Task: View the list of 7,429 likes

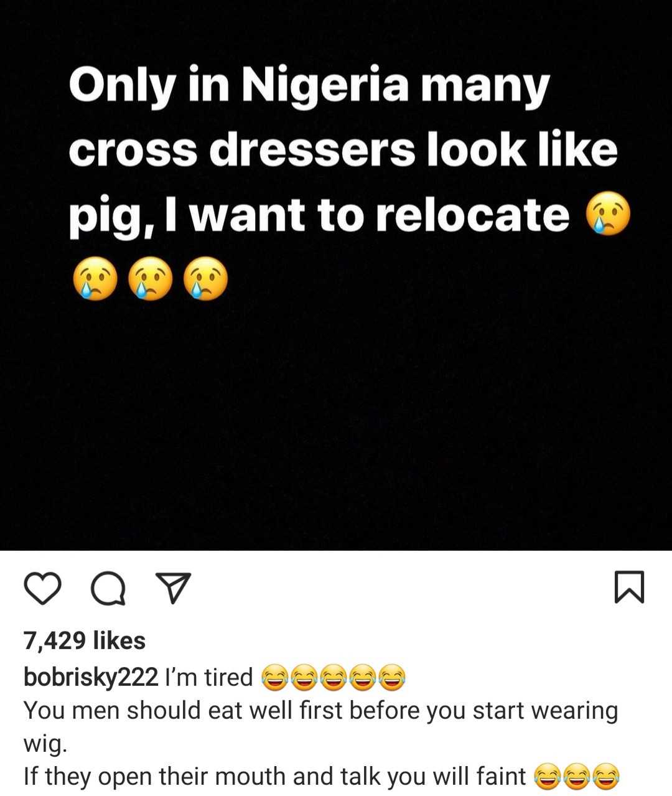Action: pyautogui.click(x=85, y=640)
